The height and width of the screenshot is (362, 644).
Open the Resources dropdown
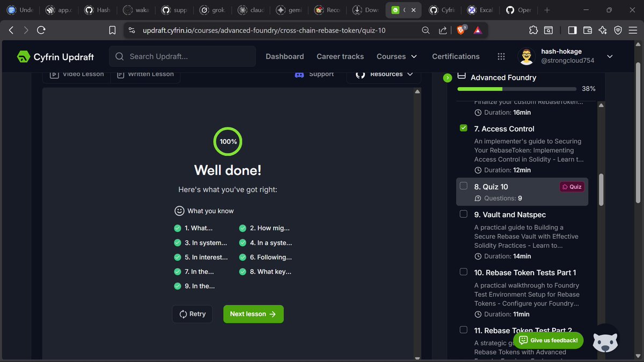(x=384, y=74)
